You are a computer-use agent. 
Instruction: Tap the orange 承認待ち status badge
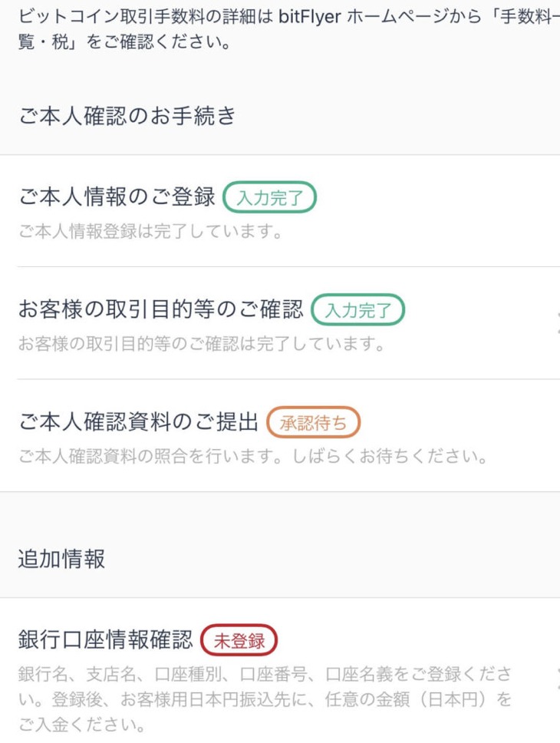(313, 422)
